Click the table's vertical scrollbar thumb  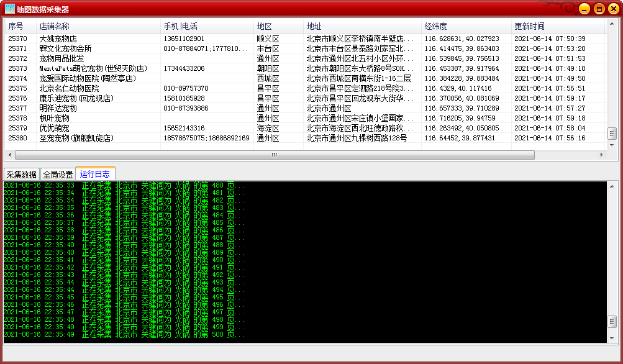pyautogui.click(x=612, y=134)
